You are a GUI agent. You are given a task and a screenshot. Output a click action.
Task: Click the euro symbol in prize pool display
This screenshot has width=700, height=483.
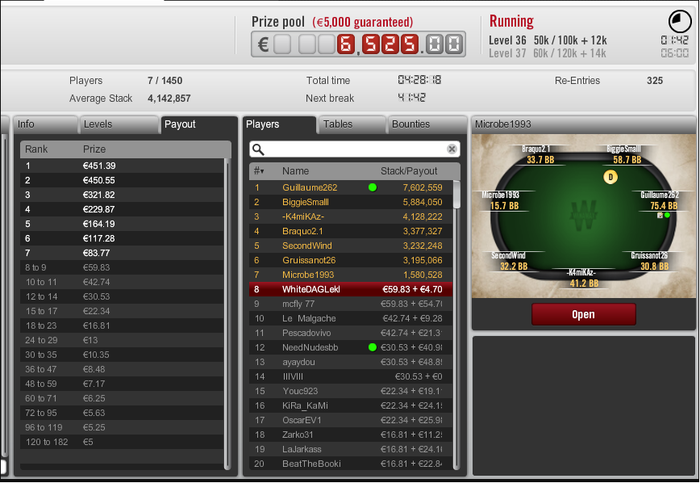[263, 44]
